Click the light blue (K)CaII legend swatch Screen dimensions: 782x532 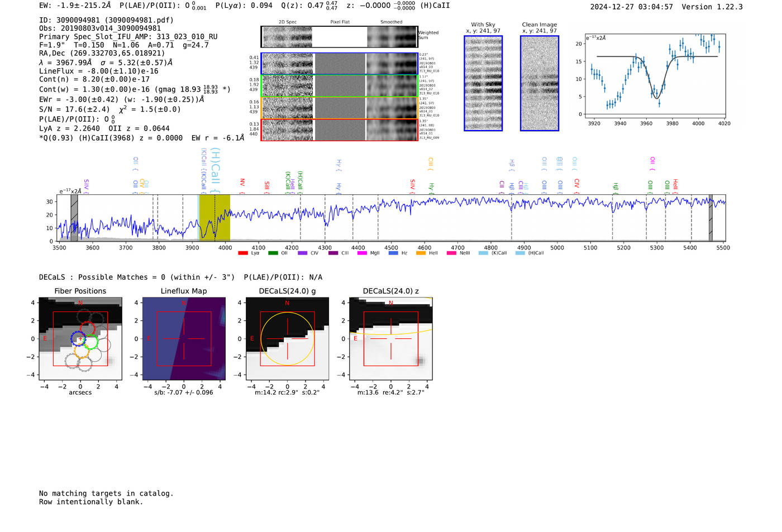[483, 253]
